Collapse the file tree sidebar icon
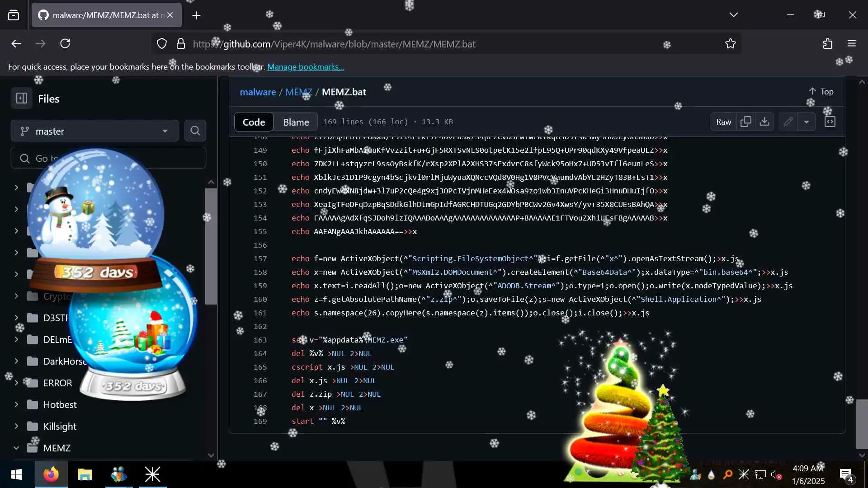868x488 pixels. pyautogui.click(x=21, y=99)
